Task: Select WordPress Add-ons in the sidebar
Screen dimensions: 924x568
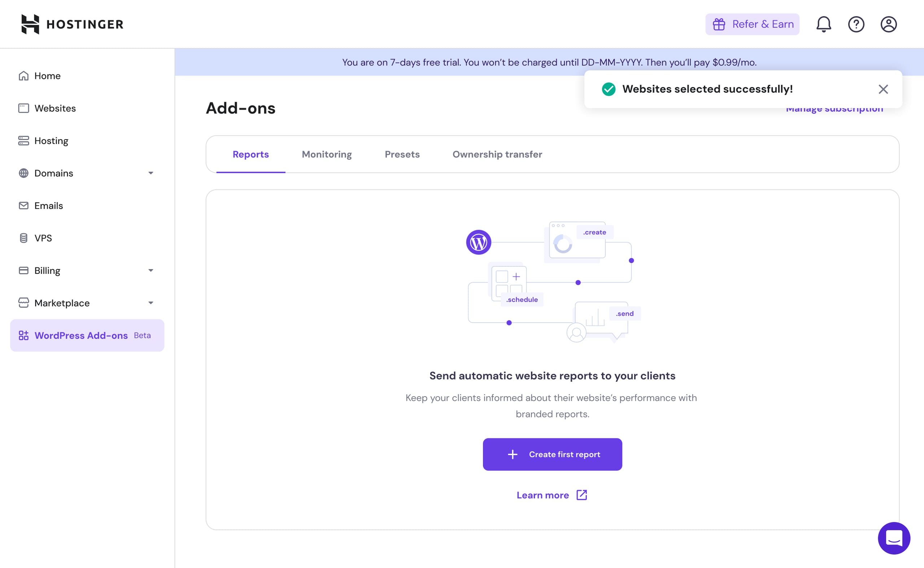Action: click(81, 336)
